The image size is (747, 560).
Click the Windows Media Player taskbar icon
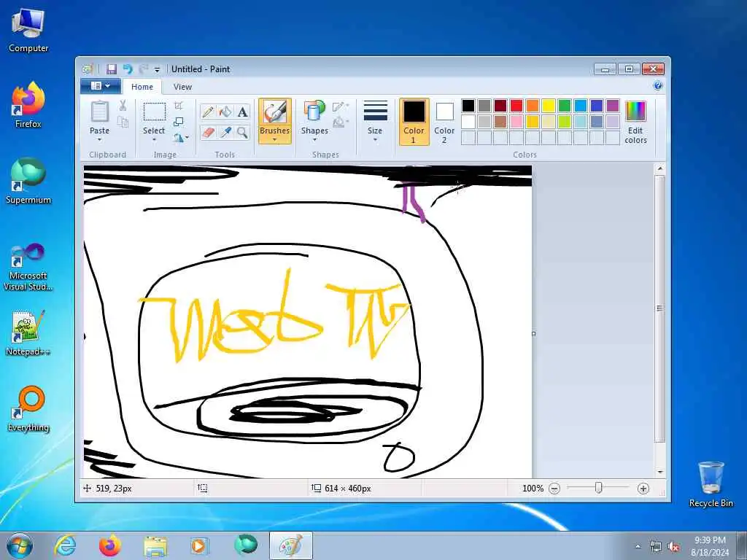pyautogui.click(x=198, y=545)
